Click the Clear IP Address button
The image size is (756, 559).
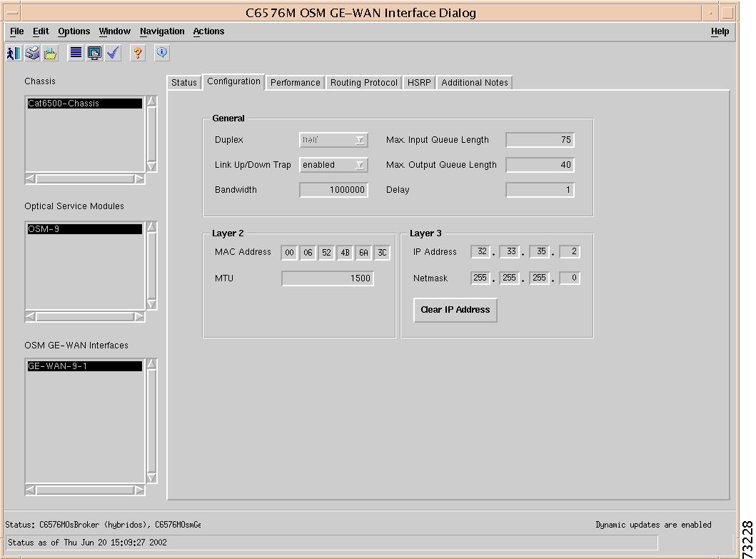pos(455,310)
